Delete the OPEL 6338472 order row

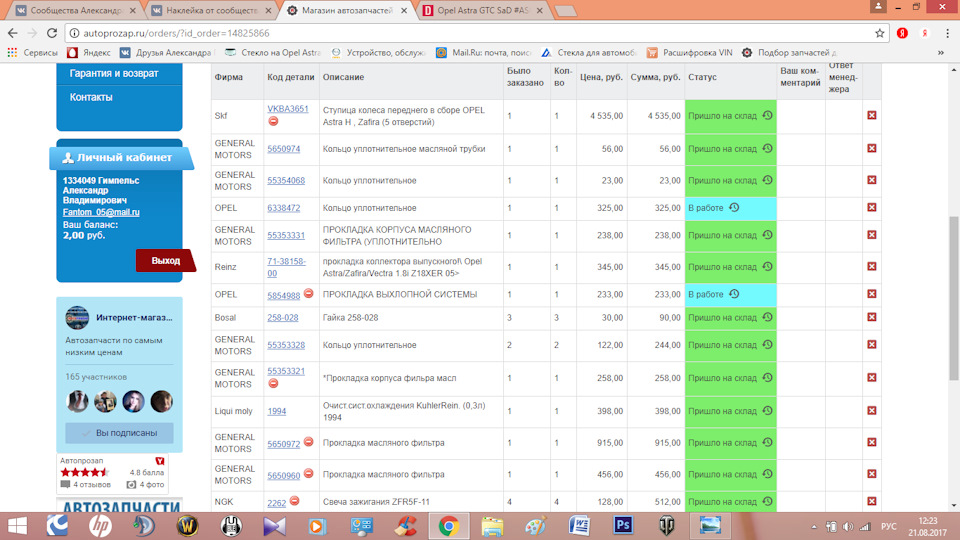tap(872, 208)
